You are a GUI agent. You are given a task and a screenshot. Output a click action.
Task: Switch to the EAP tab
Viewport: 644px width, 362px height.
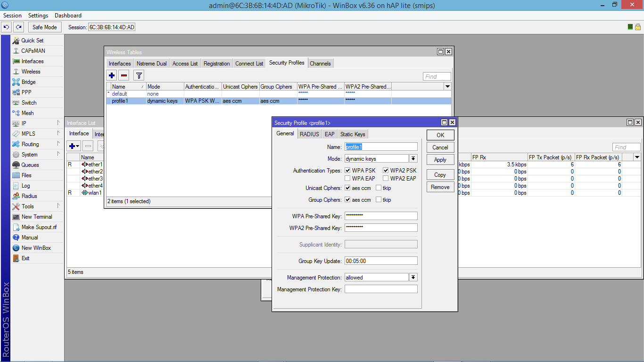point(330,134)
